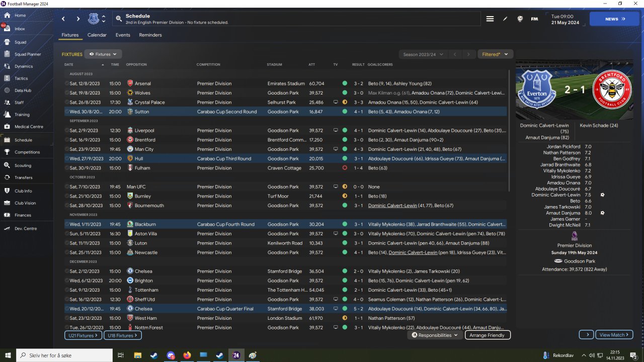Click the Brentford badge in match panel

coord(612,89)
